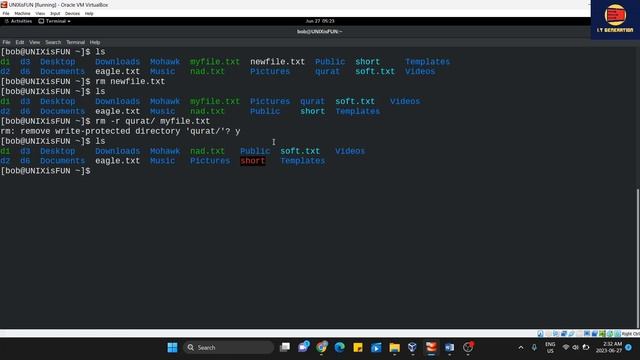Click the microphone icon in system tray
This screenshot has width=640, height=360.
click(534, 347)
